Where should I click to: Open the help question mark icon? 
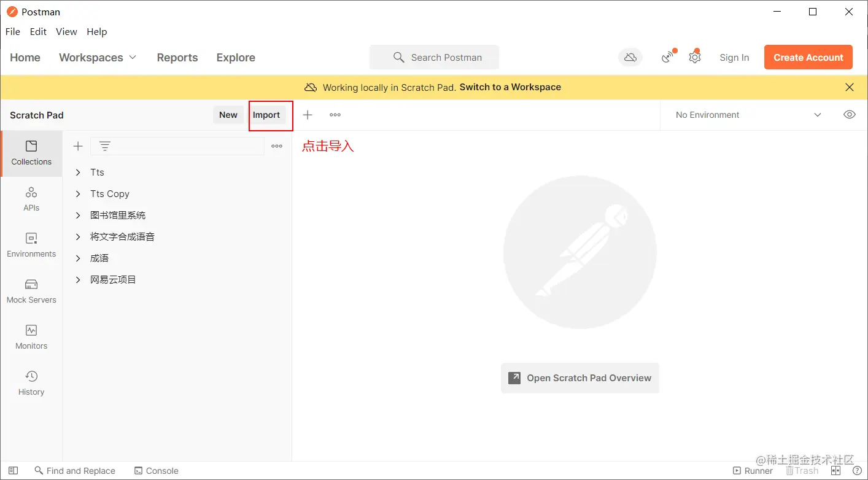point(857,471)
